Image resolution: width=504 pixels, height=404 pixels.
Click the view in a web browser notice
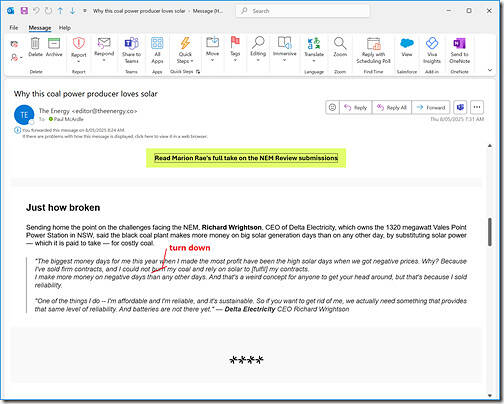tap(115, 136)
